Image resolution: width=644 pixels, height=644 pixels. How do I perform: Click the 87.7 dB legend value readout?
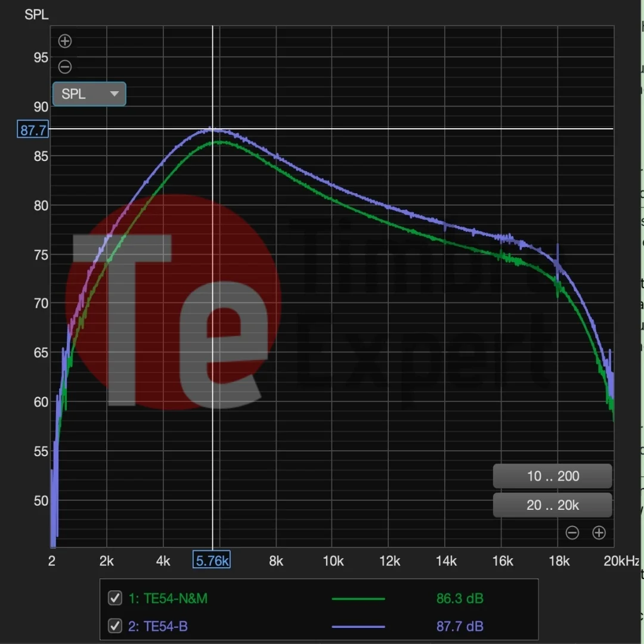coord(460,626)
